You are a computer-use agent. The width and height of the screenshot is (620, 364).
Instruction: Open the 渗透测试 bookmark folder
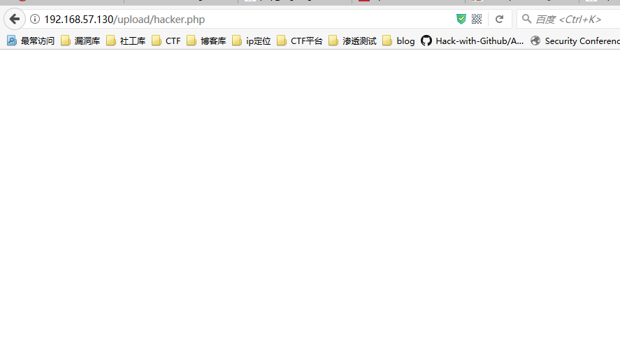[x=353, y=41]
